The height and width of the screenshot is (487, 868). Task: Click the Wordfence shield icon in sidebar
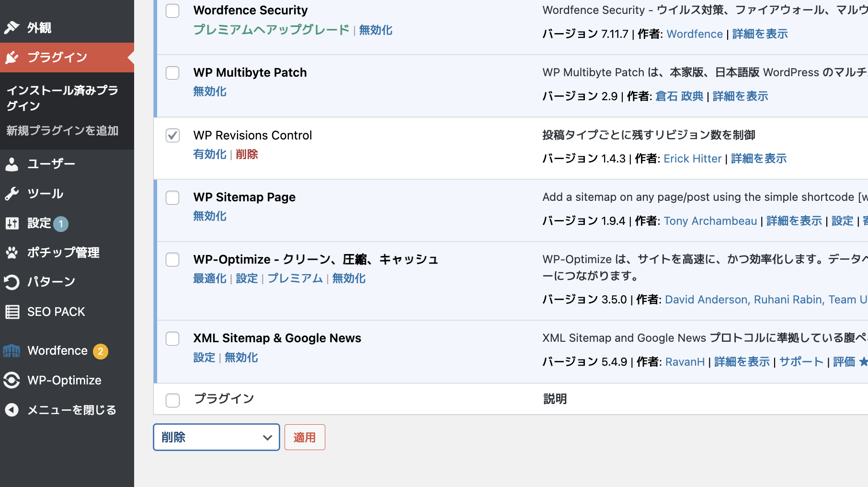11,351
